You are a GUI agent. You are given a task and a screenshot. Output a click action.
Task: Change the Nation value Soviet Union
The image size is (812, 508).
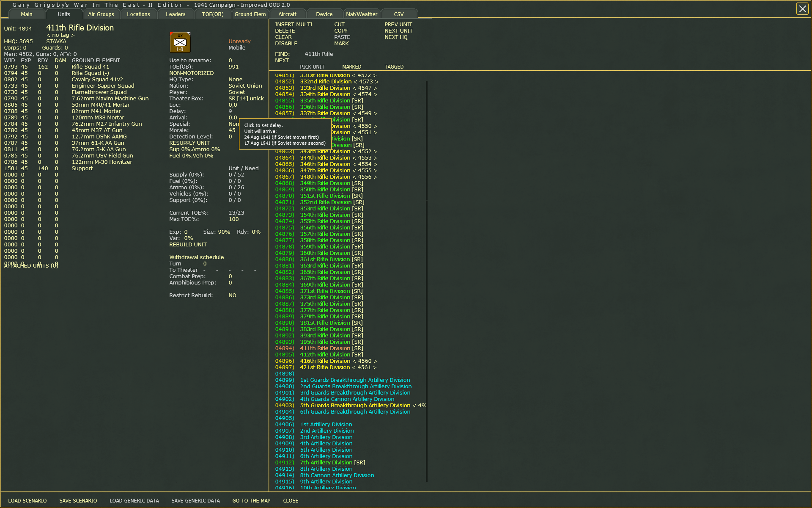[245, 86]
